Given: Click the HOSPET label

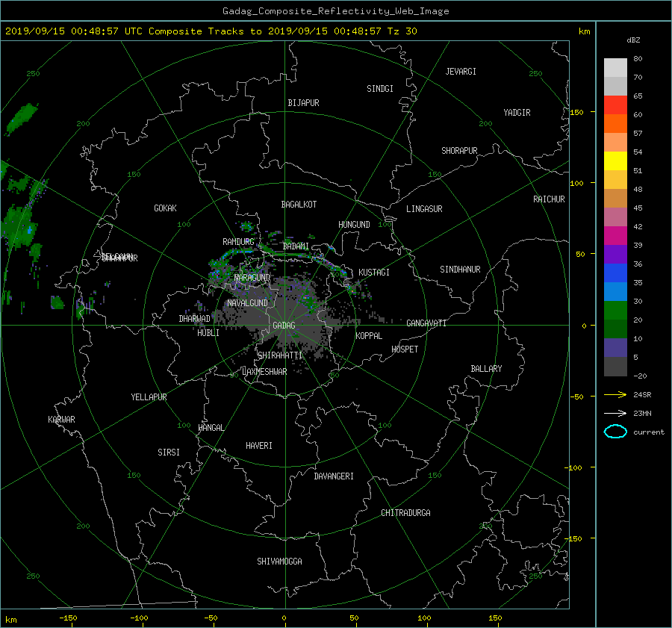Looking at the screenshot, I should (405, 349).
